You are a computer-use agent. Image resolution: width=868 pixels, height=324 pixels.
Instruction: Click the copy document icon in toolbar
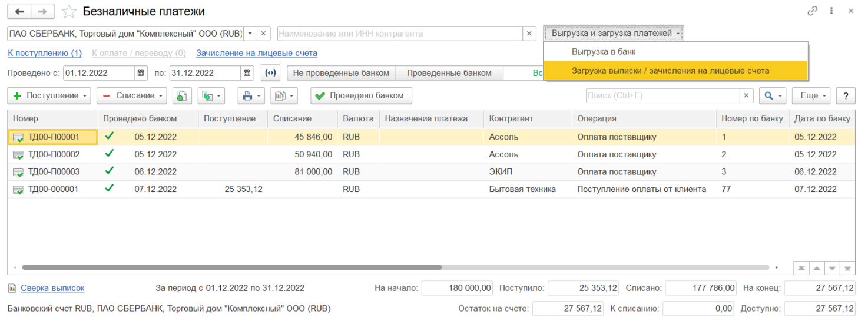[182, 95]
